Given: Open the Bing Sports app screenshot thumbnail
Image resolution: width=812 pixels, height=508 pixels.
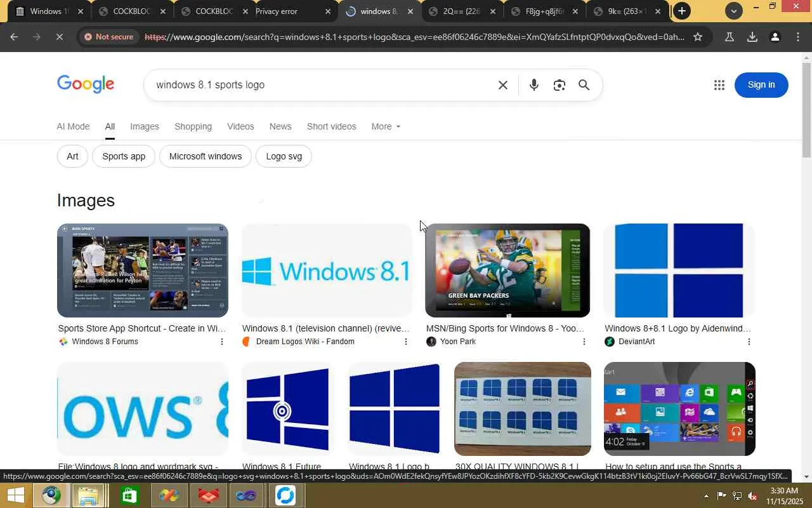Looking at the screenshot, I should tap(143, 271).
